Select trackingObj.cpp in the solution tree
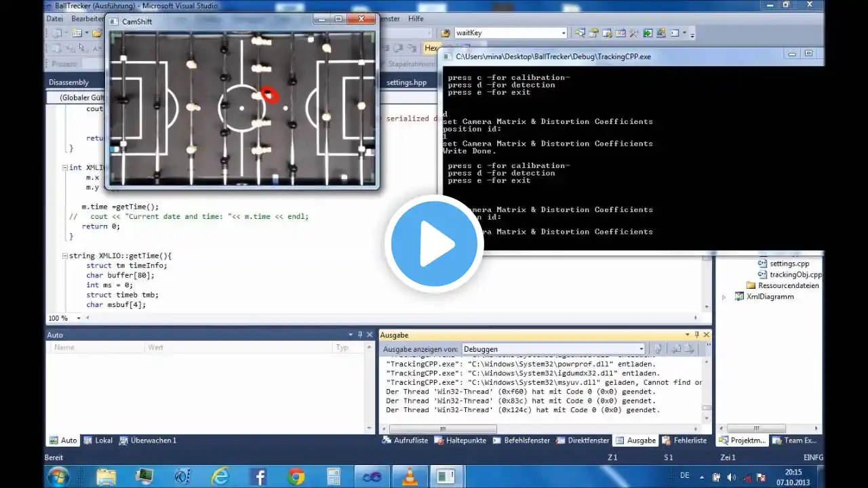 (789, 274)
